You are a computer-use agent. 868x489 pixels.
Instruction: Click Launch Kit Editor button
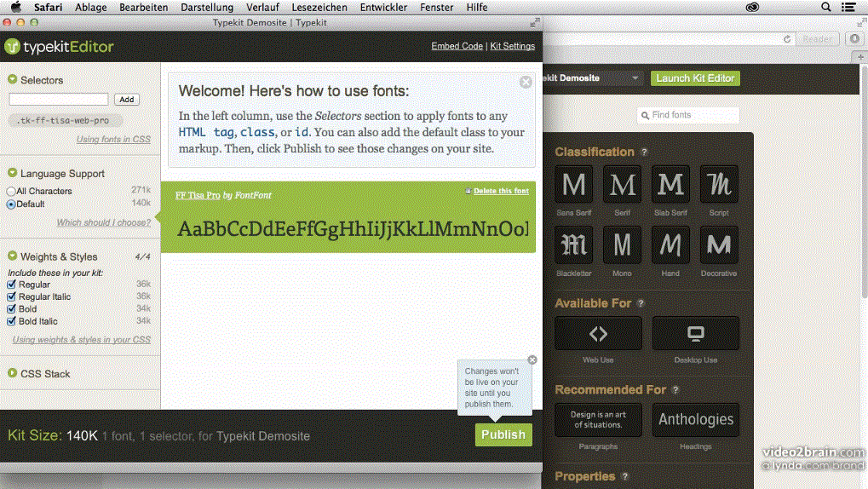[x=695, y=78]
